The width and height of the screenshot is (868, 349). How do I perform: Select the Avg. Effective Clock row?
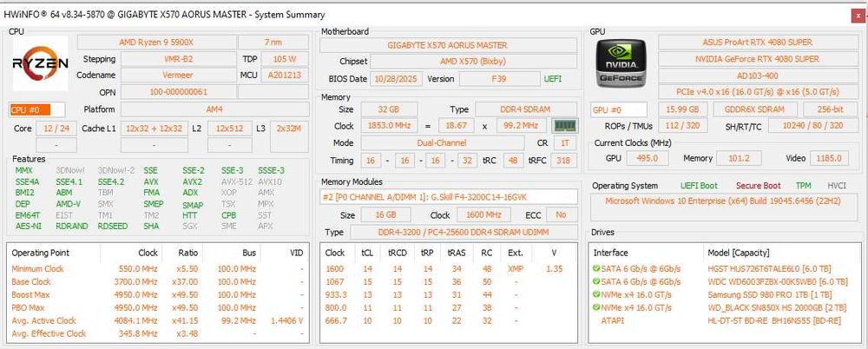[x=157, y=333]
